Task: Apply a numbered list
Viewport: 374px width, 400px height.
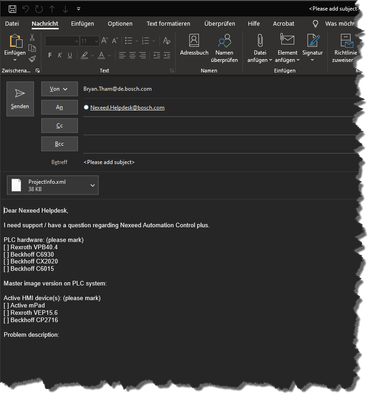Action: [145, 41]
